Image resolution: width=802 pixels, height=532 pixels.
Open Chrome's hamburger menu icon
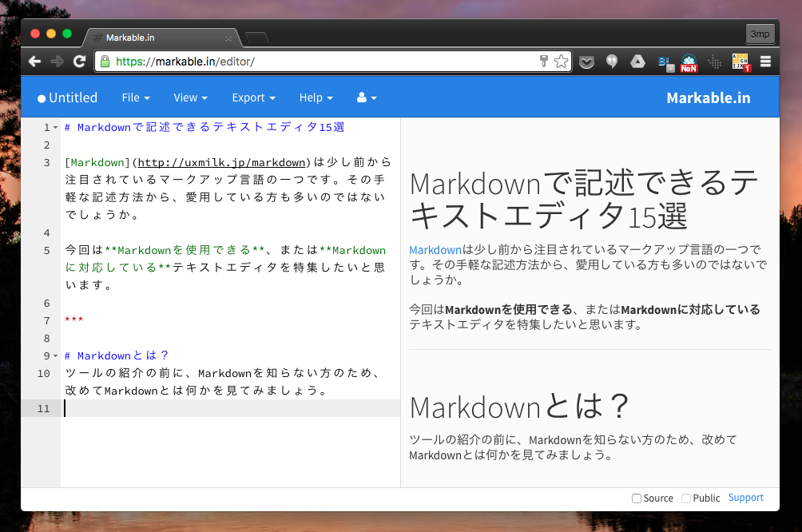(x=765, y=62)
